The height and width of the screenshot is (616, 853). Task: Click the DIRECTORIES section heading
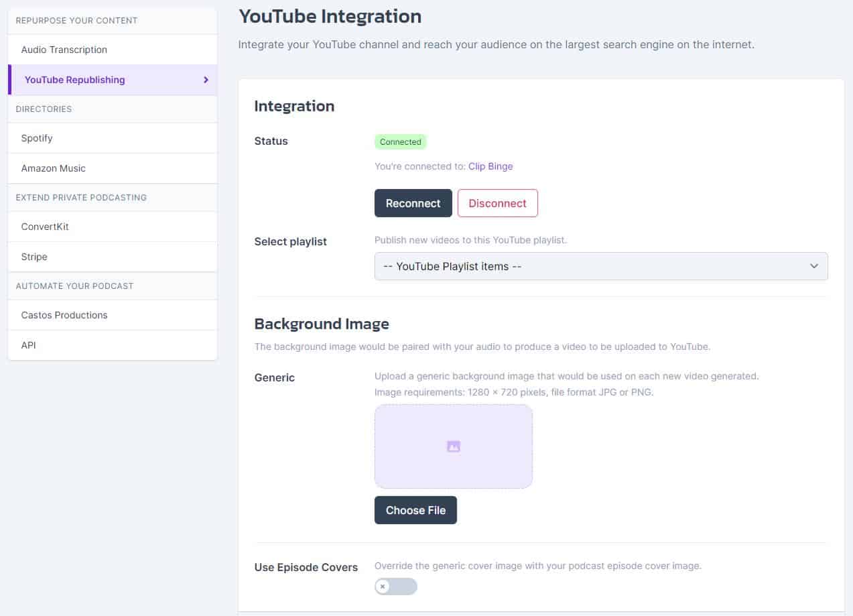[x=44, y=109]
